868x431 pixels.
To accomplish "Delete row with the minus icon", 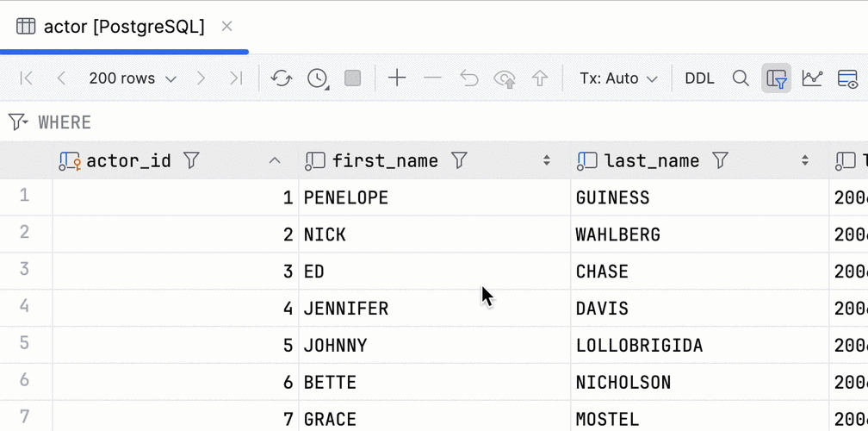I will click(x=432, y=78).
